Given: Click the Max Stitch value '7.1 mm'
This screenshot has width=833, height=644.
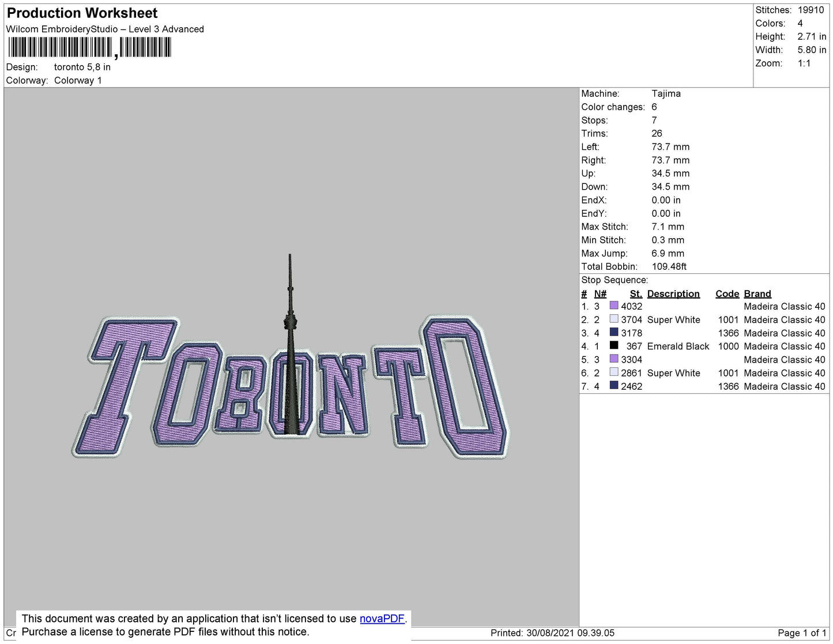Looking at the screenshot, I should [x=668, y=227].
